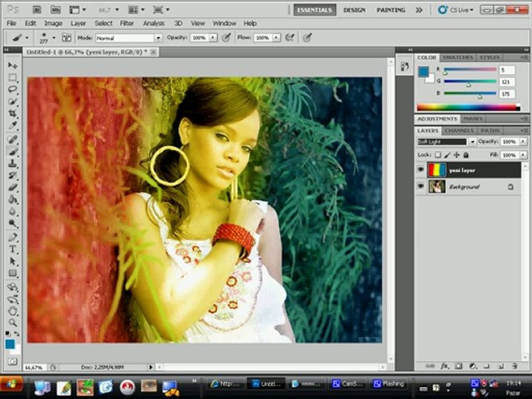
Task: Click the G value input field
Action: [x=507, y=82]
